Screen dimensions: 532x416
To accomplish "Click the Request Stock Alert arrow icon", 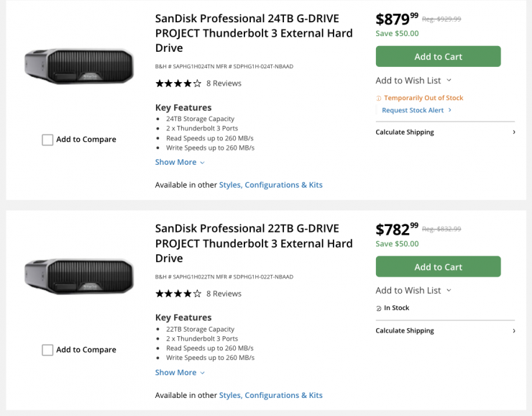I will [450, 110].
